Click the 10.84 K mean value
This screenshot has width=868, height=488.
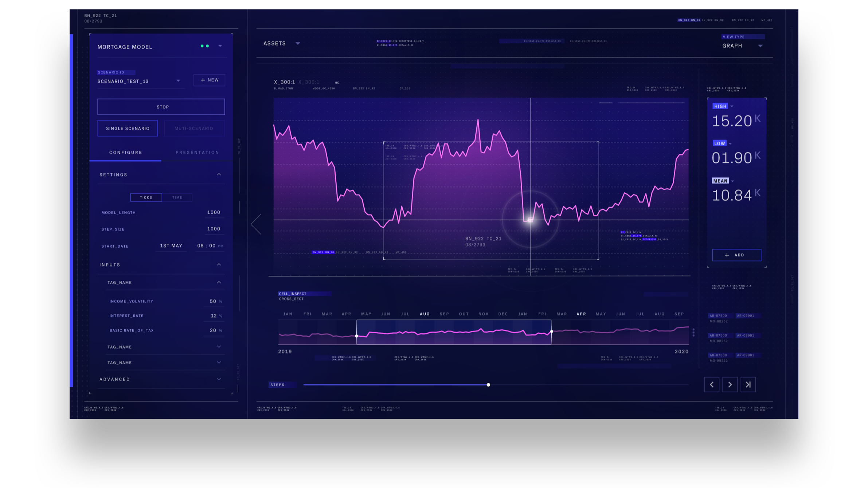click(736, 196)
